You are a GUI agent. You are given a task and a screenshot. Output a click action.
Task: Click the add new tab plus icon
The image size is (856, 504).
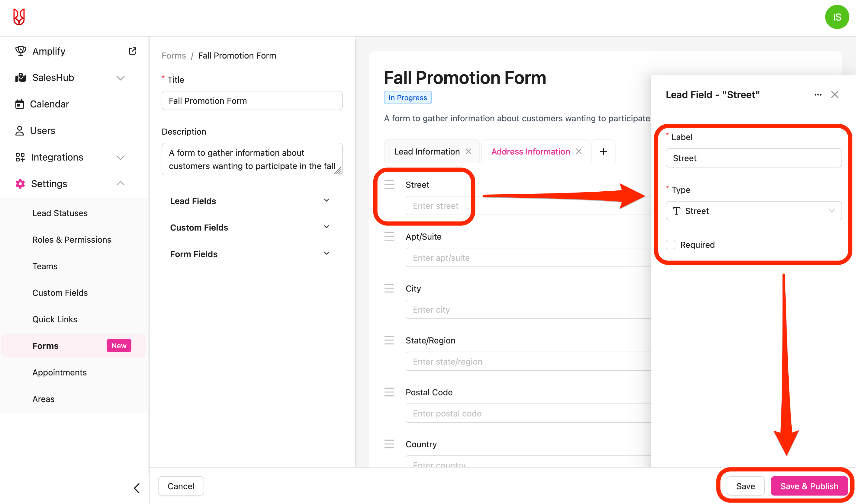[603, 152]
